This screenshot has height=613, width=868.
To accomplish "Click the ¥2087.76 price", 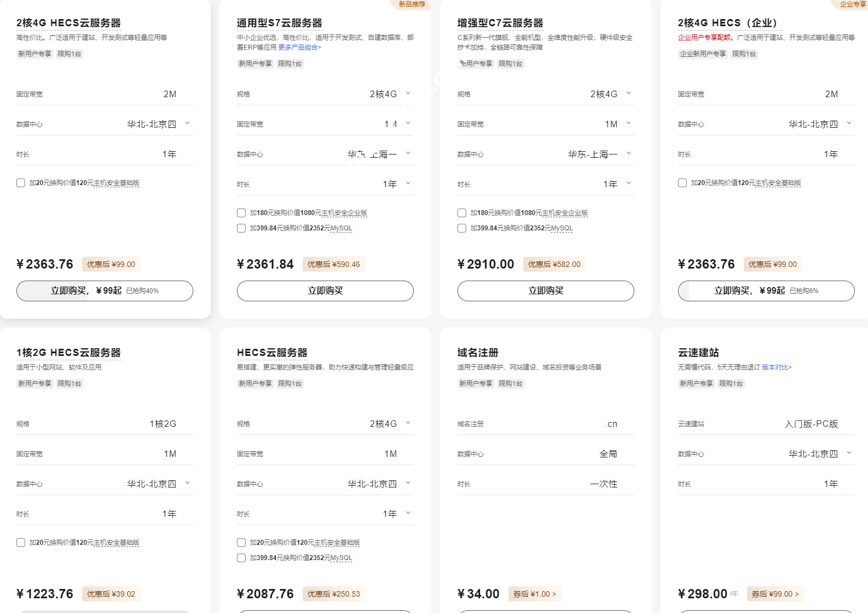I will pyautogui.click(x=265, y=594).
